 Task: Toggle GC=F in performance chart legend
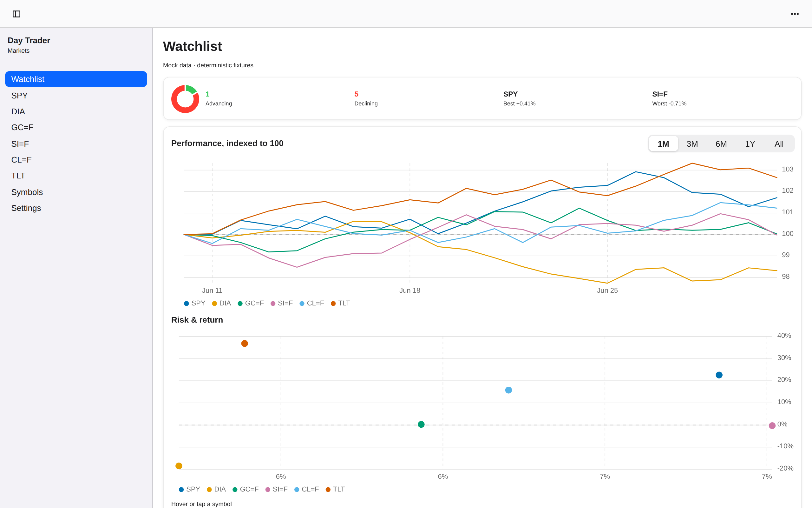pyautogui.click(x=251, y=303)
